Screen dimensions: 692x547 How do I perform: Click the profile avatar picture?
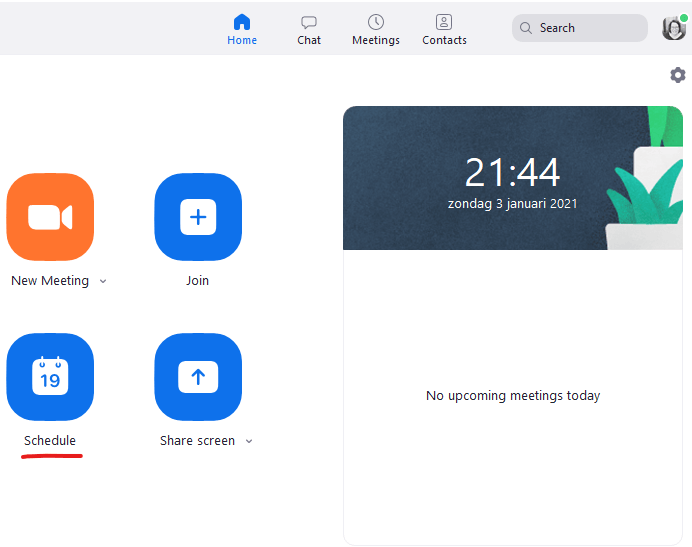point(673,28)
